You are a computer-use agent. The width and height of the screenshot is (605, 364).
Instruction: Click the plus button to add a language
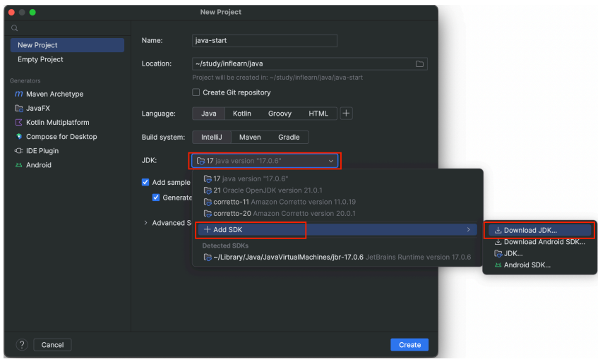tap(346, 114)
